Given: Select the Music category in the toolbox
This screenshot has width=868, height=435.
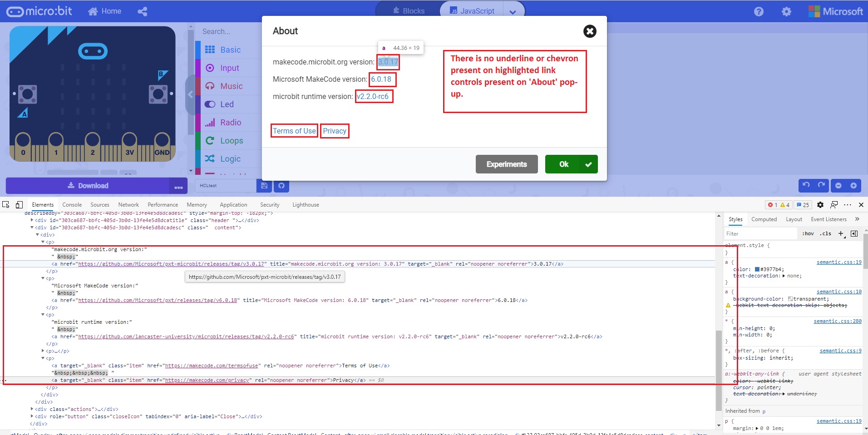Looking at the screenshot, I should point(232,86).
